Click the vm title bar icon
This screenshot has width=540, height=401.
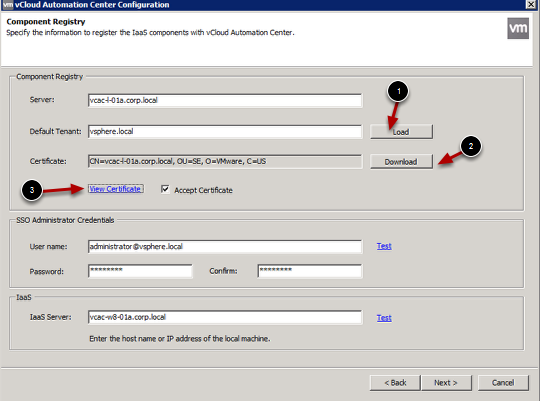8,4
